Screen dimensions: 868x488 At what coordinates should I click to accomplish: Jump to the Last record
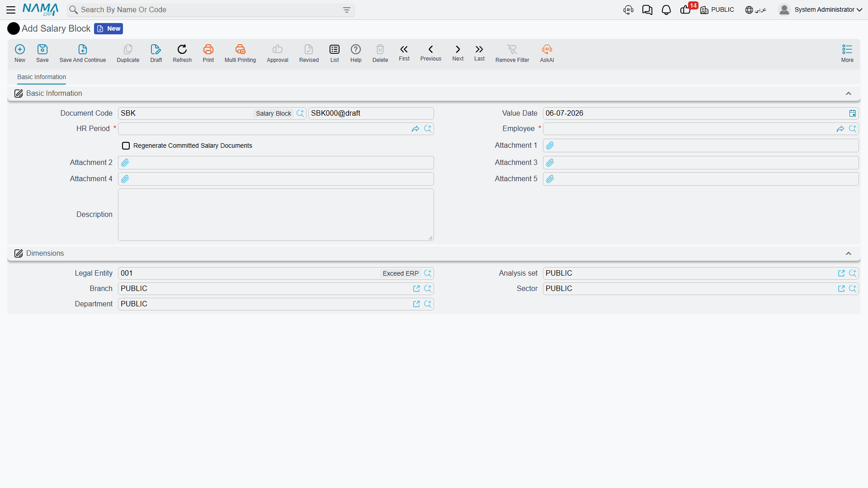click(479, 49)
